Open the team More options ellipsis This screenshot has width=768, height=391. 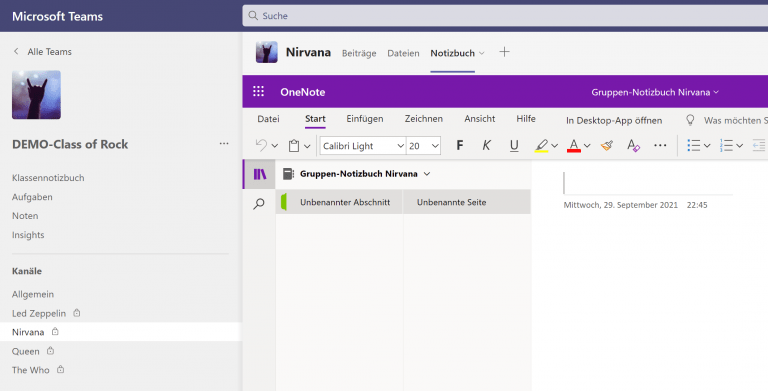(224, 144)
